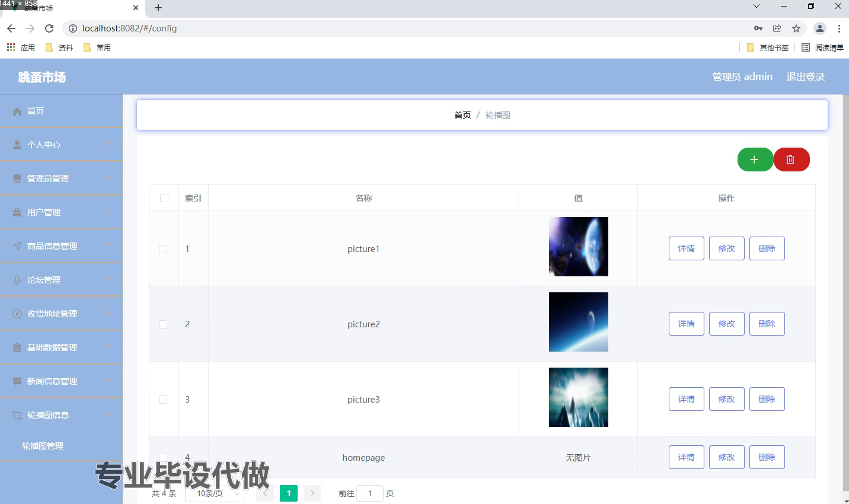Click the 前往 page number input field
The image size is (849, 504).
[x=370, y=493]
